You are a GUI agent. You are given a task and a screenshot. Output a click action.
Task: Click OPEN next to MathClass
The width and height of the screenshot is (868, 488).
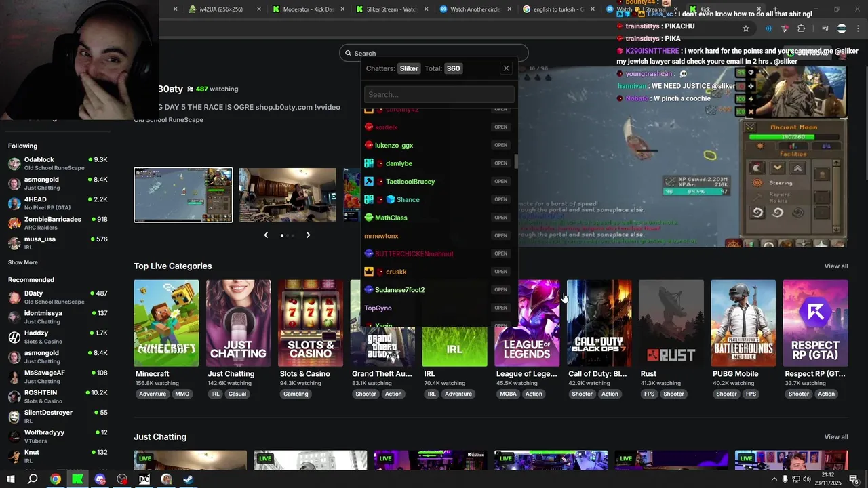click(x=500, y=218)
